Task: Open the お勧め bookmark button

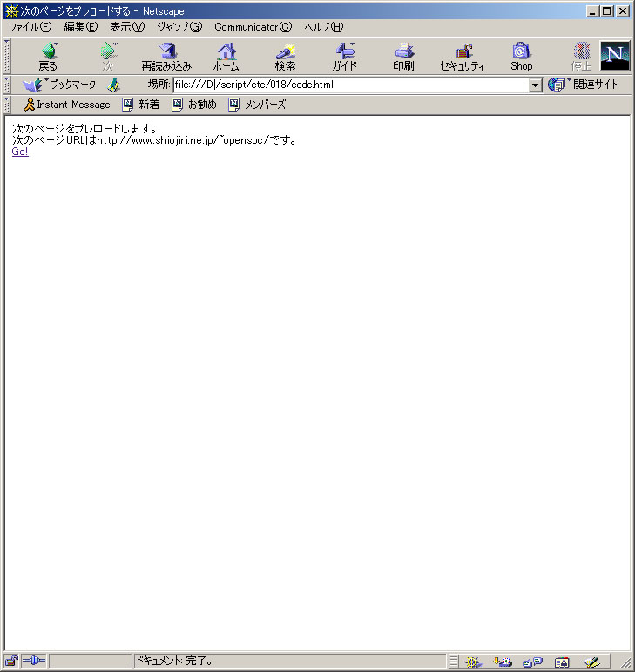Action: [x=194, y=105]
